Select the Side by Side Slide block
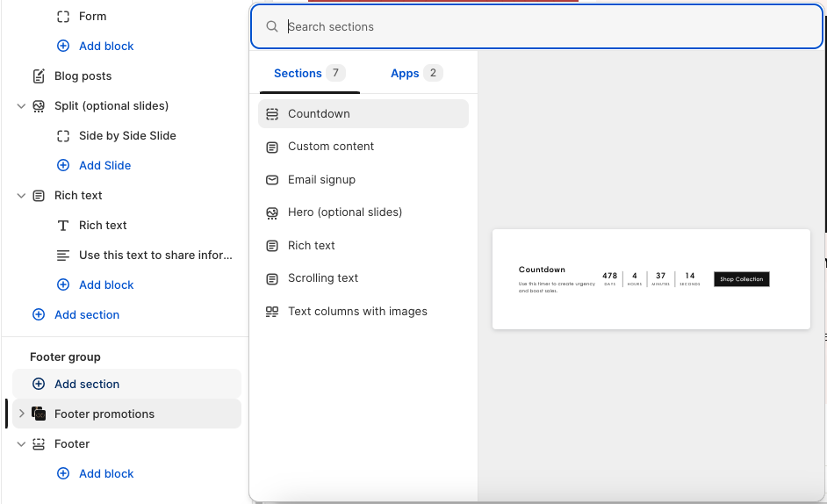The width and height of the screenshot is (827, 504). (127, 135)
